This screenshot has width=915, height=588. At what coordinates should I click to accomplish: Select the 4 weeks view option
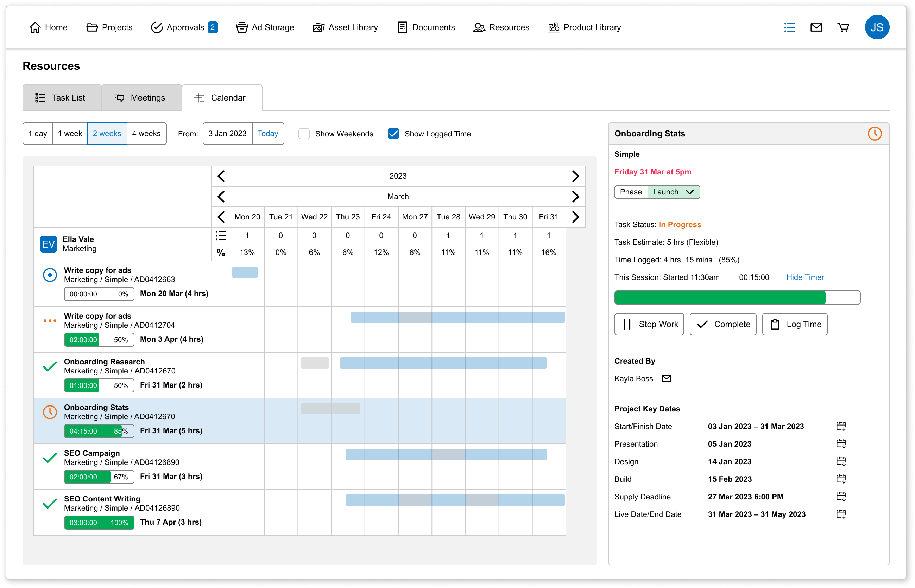pos(146,133)
